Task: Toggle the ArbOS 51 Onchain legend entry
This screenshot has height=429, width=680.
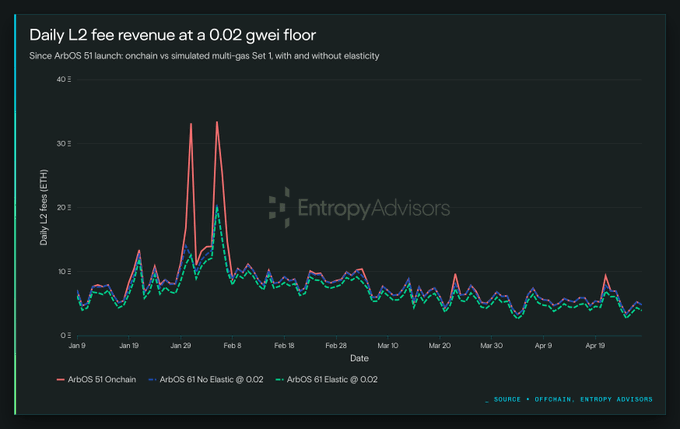Action: [x=96, y=379]
